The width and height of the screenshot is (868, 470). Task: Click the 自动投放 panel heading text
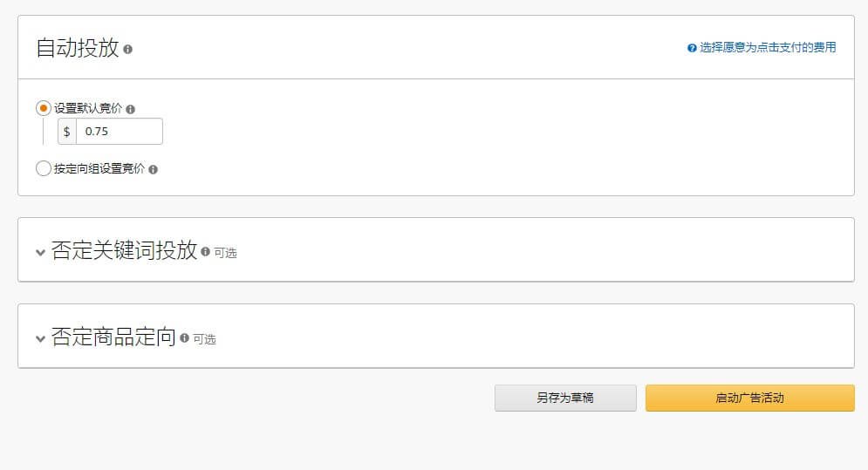[x=78, y=48]
